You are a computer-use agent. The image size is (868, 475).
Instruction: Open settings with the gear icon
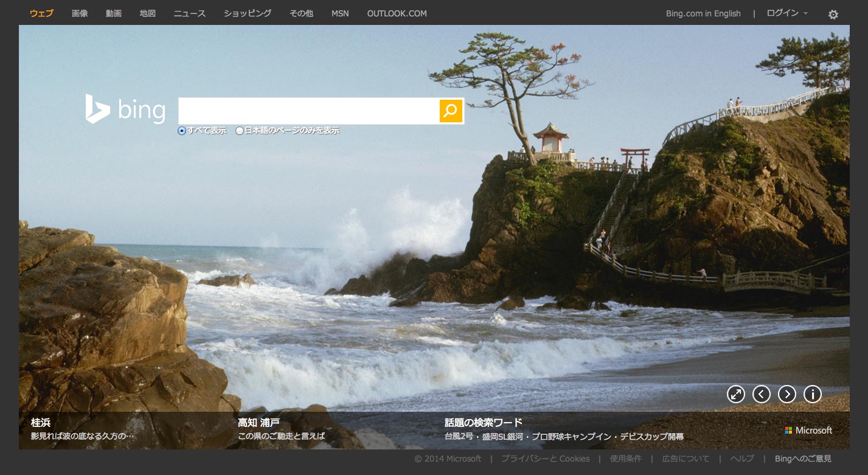tap(833, 15)
